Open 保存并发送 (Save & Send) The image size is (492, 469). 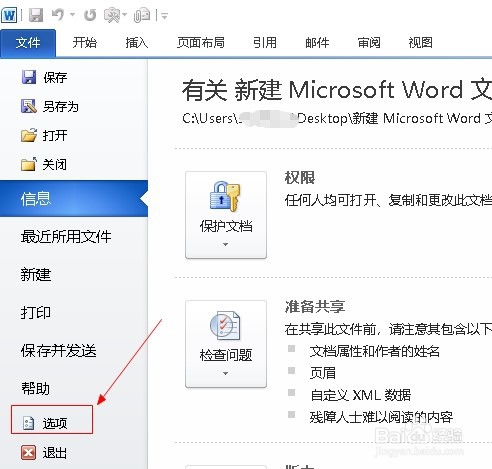pos(59,351)
